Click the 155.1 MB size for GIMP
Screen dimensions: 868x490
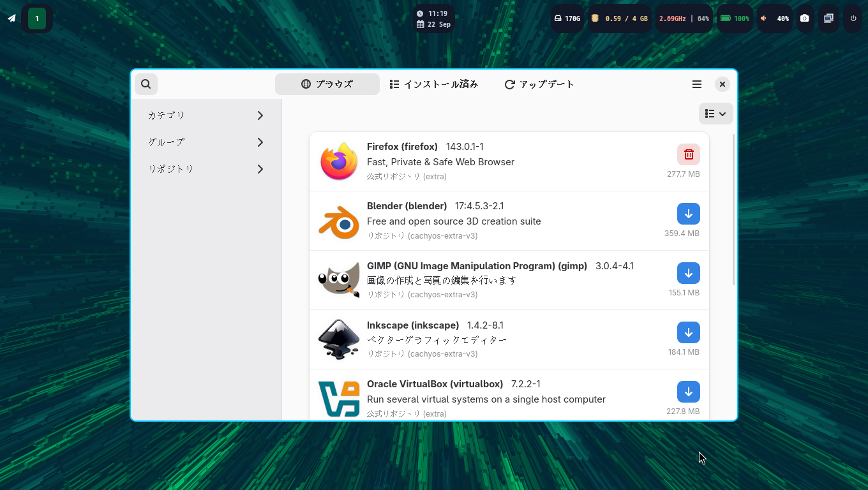pos(684,293)
